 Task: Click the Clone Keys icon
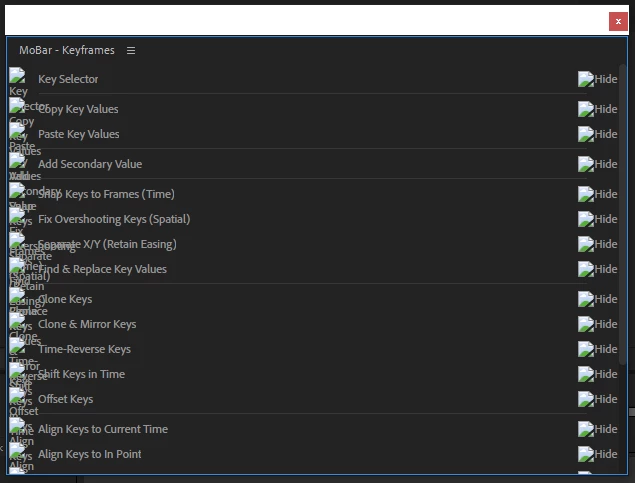pos(17,296)
